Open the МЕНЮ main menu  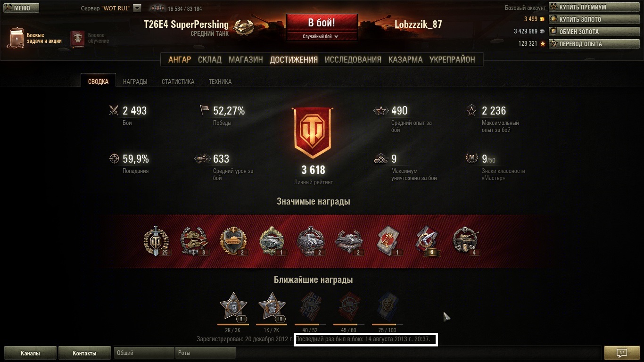tap(22, 8)
